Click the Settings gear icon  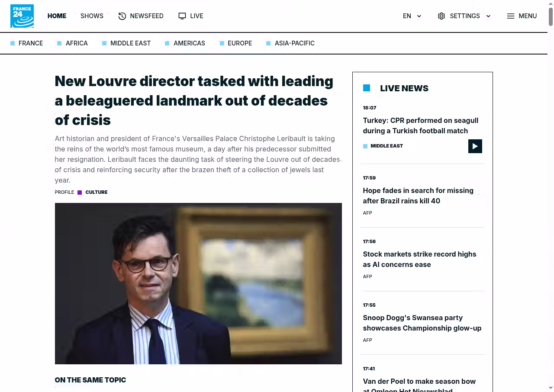tap(441, 16)
